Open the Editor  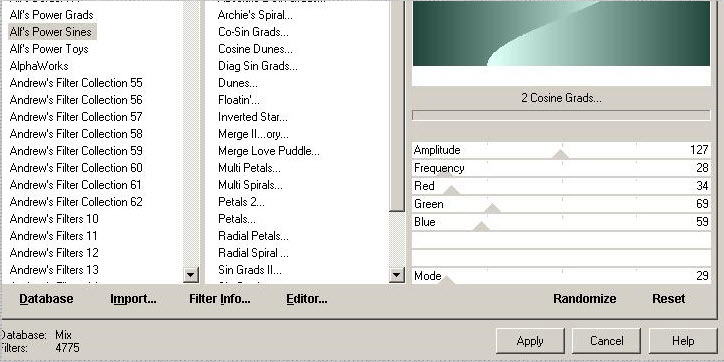307,299
